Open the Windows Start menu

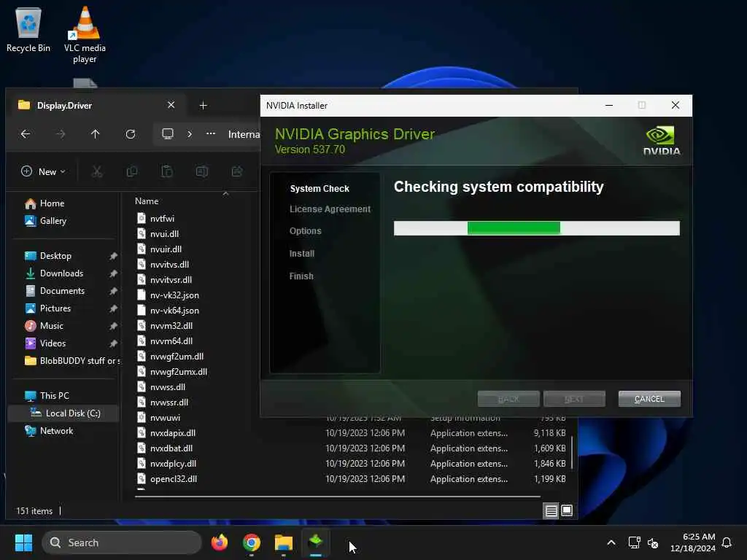click(x=24, y=542)
